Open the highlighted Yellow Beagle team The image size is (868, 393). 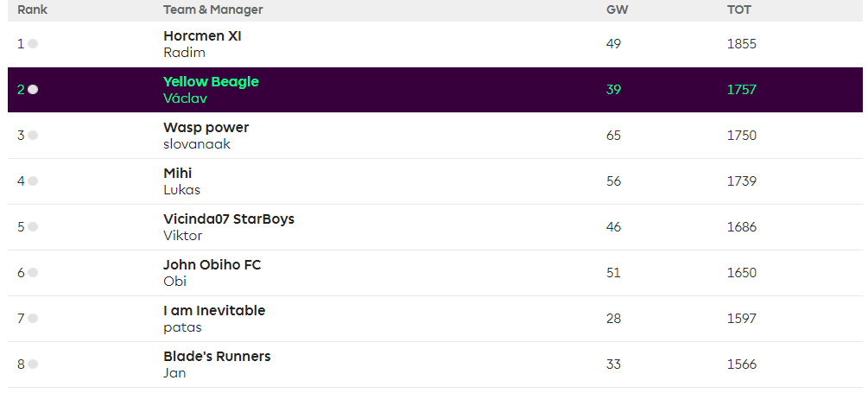pos(211,82)
